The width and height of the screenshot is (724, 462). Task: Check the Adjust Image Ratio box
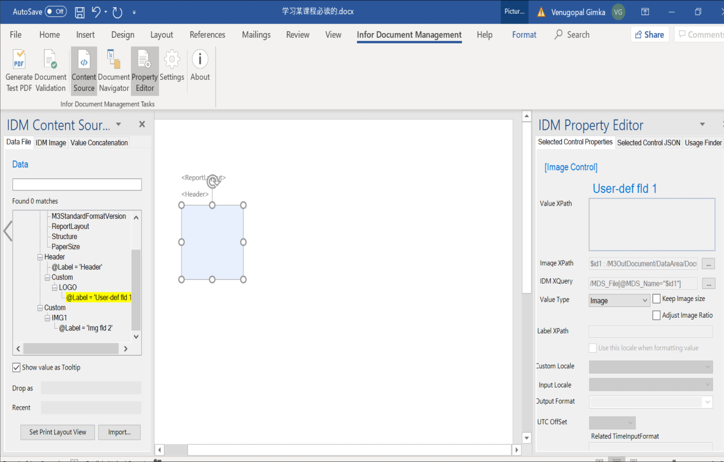click(657, 315)
